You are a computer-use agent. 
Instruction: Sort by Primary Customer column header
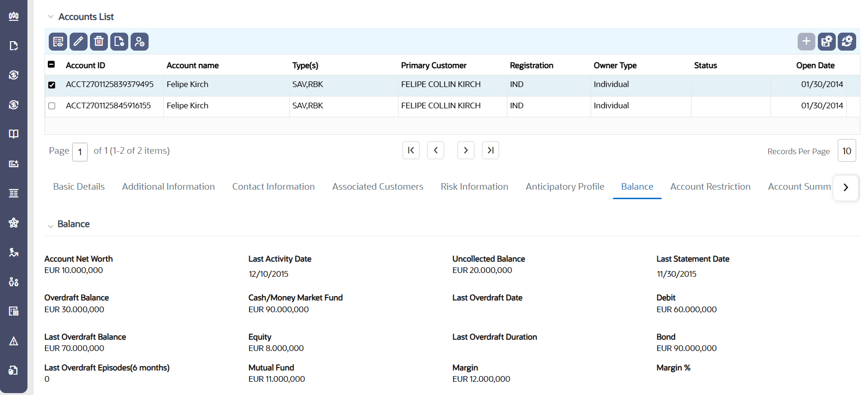pos(434,65)
